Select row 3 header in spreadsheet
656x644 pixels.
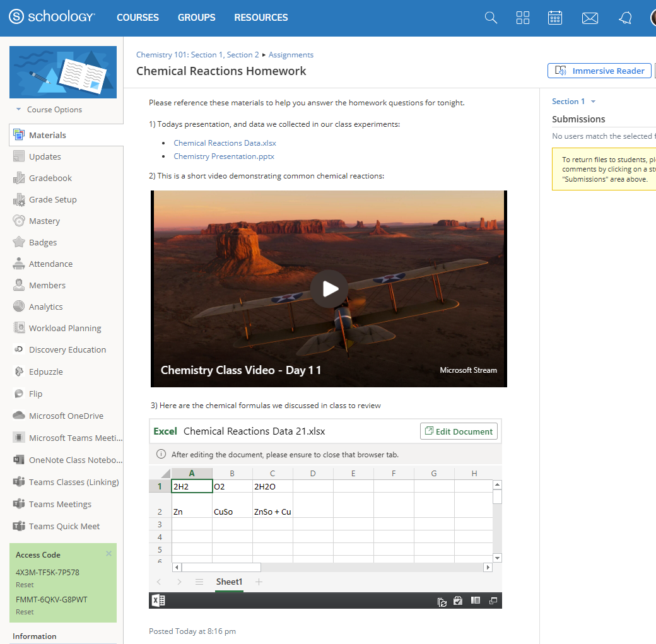click(160, 524)
